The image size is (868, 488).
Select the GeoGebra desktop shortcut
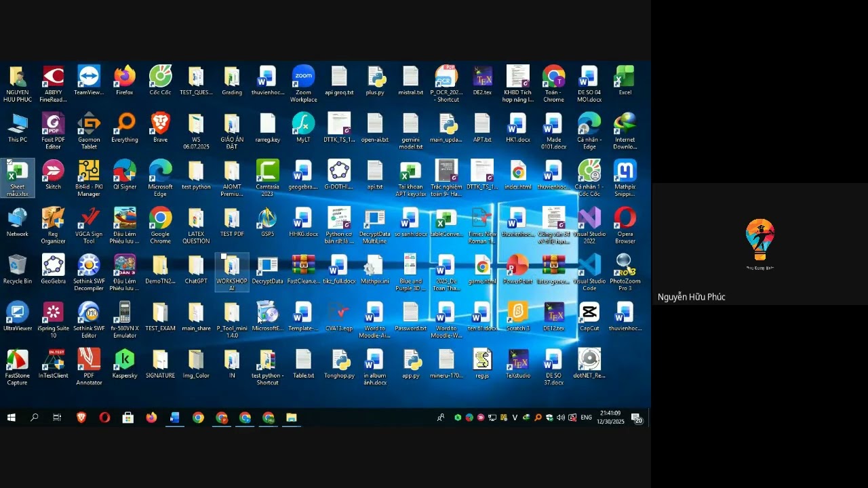click(53, 269)
